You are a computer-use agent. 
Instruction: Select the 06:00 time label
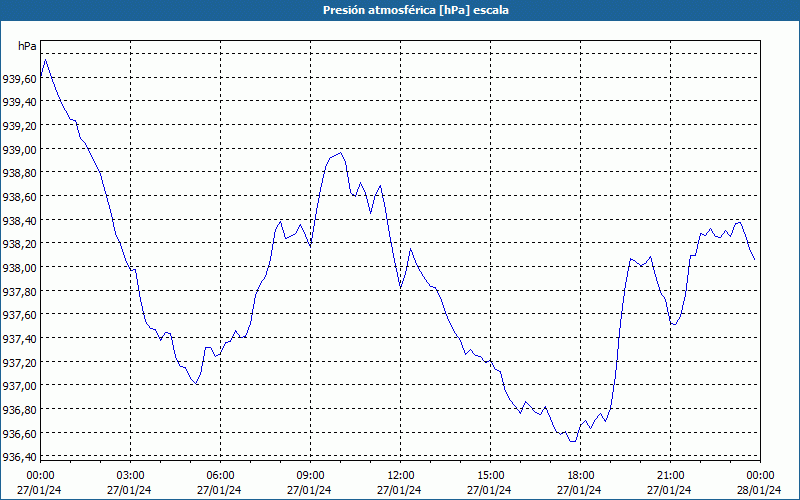(220, 474)
